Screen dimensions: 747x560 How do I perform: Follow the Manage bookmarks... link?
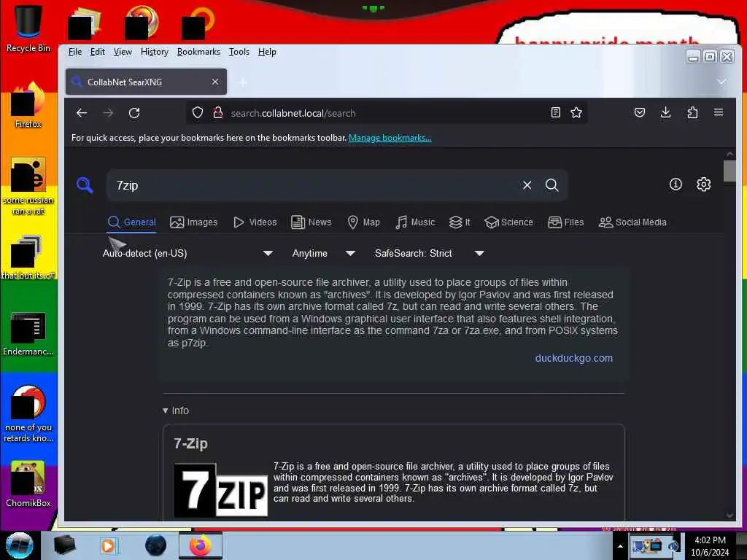click(x=390, y=138)
